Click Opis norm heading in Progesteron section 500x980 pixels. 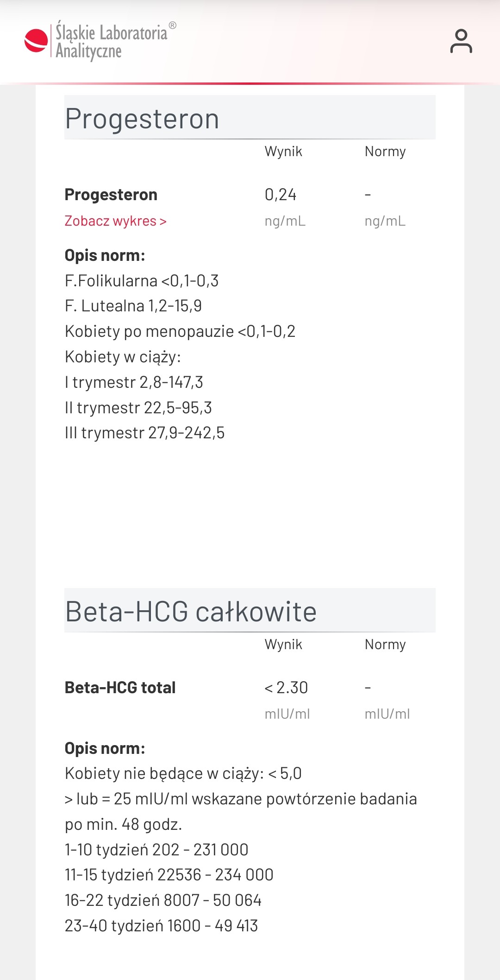pyautogui.click(x=105, y=255)
